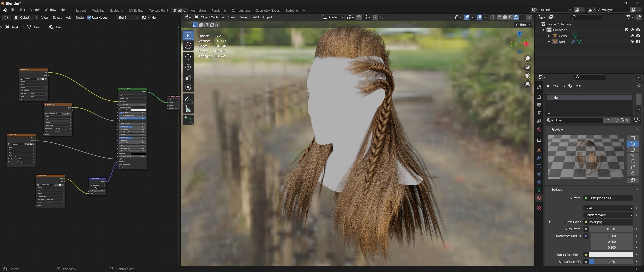This screenshot has width=644, height=272.
Task: Toggle proportional editing
Action: (x=375, y=17)
